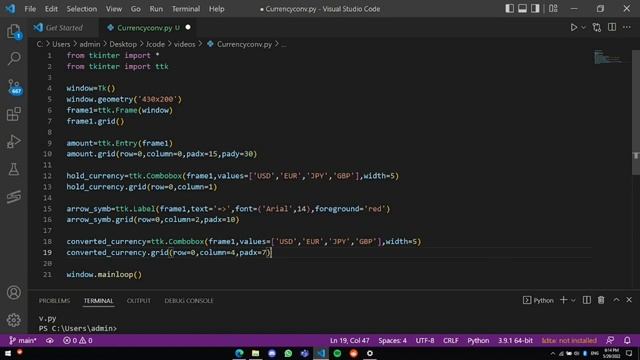The width and height of the screenshot is (640, 360).
Task: Open editor More Actions ellipsis
Action: tap(627, 27)
